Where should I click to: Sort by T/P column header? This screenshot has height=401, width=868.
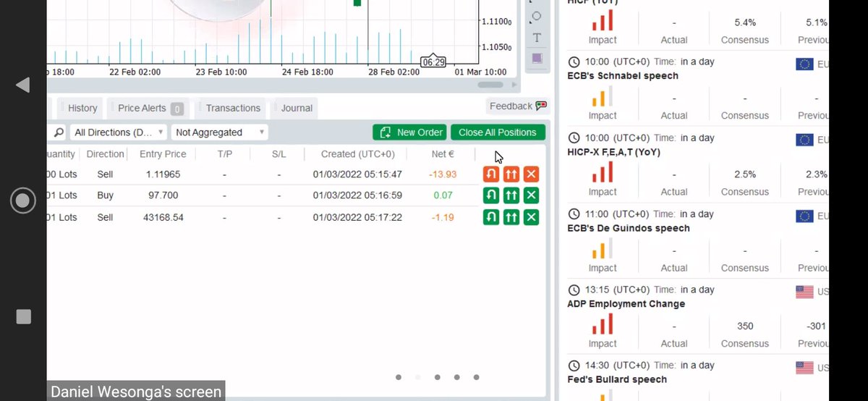point(225,154)
